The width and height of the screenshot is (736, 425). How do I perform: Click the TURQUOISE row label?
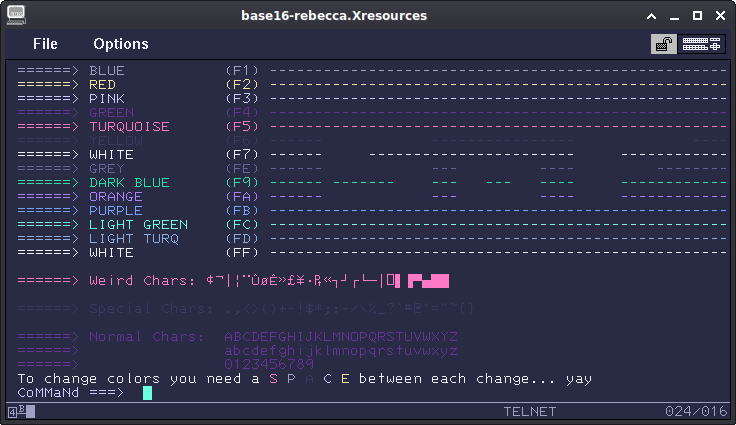tap(130, 127)
